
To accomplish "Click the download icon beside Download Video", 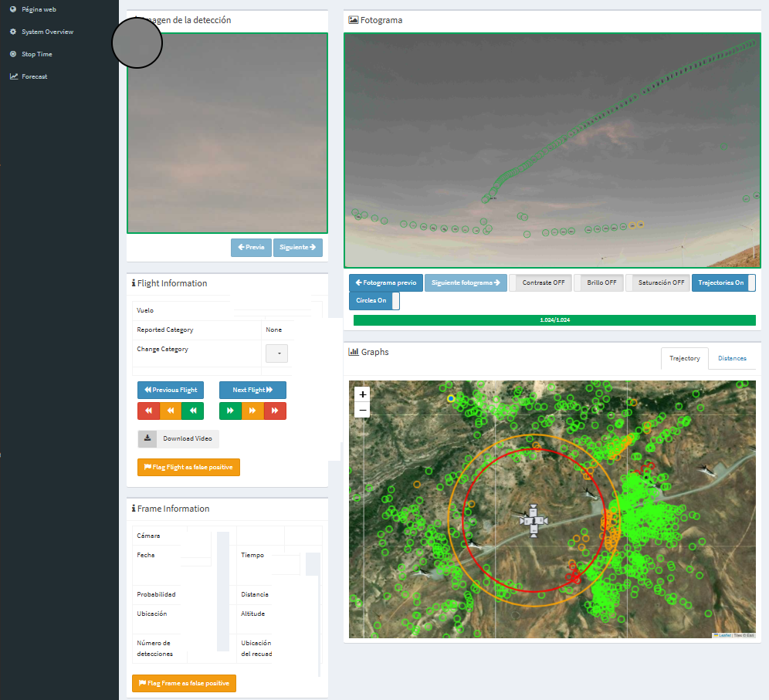I will [147, 438].
